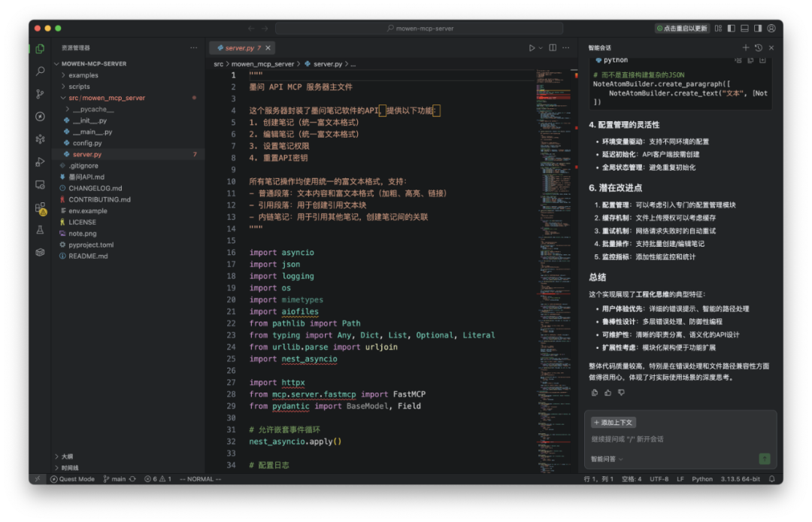This screenshot has width=812, height=522.
Task: Toggle the bottom panel visibility
Action: click(x=744, y=29)
